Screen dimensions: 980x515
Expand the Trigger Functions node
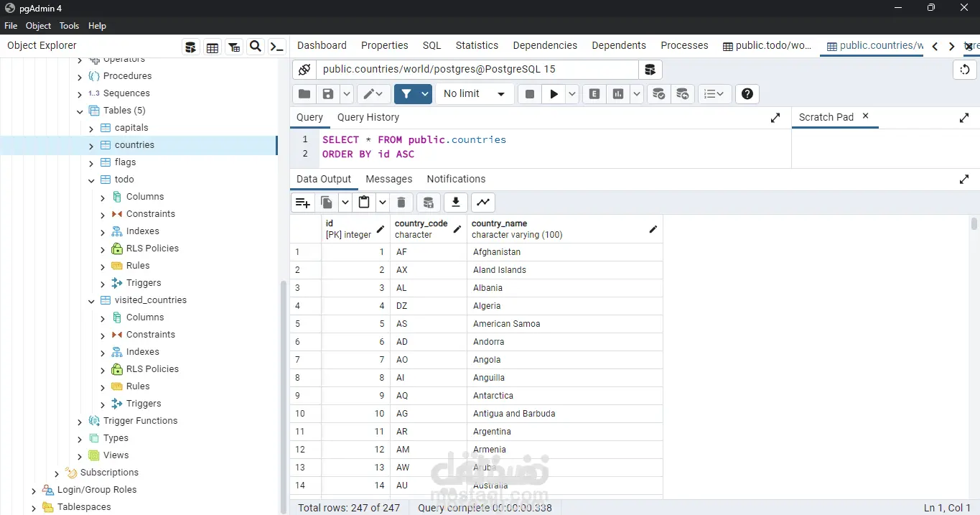tap(80, 422)
